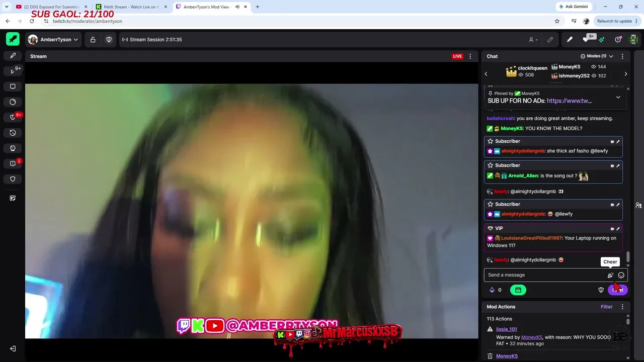This screenshot has width=644, height=362.
Task: Open the alert message icon with badge 2
Action: click(x=13, y=163)
